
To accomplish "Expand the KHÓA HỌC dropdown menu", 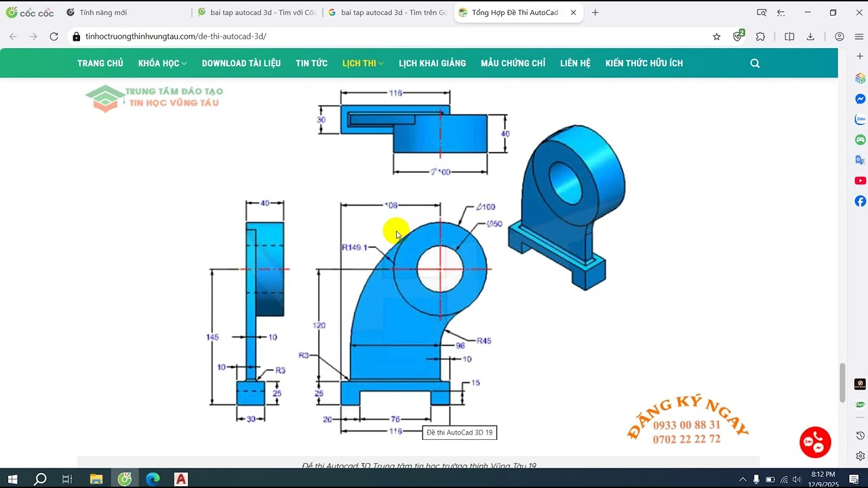I will coord(162,63).
